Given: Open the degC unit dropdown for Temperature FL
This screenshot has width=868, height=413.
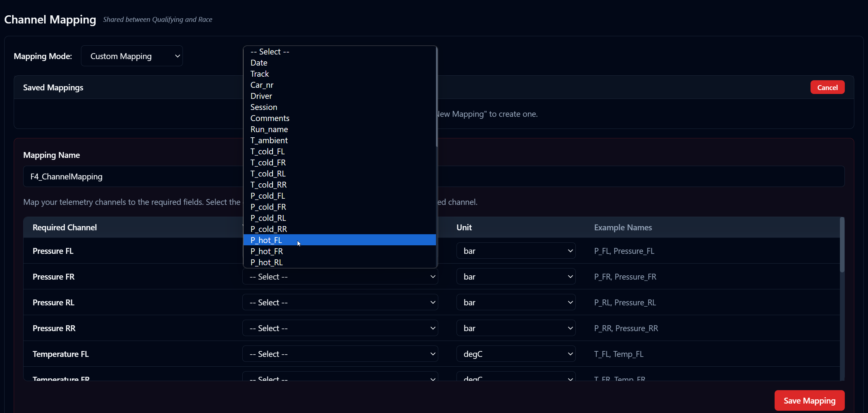Looking at the screenshot, I should (x=516, y=354).
